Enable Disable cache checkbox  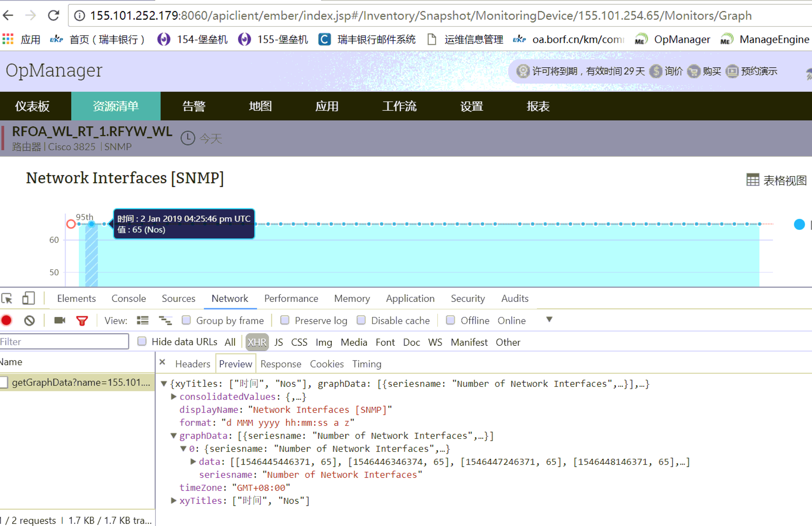coord(361,320)
